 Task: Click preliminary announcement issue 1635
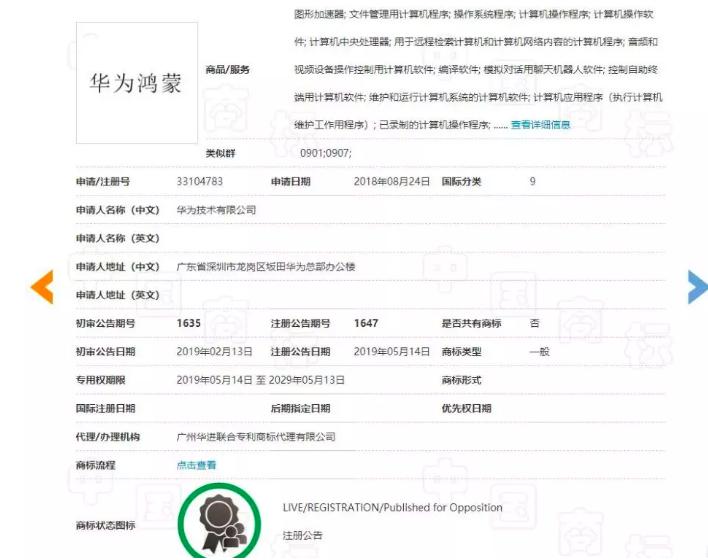tap(189, 323)
